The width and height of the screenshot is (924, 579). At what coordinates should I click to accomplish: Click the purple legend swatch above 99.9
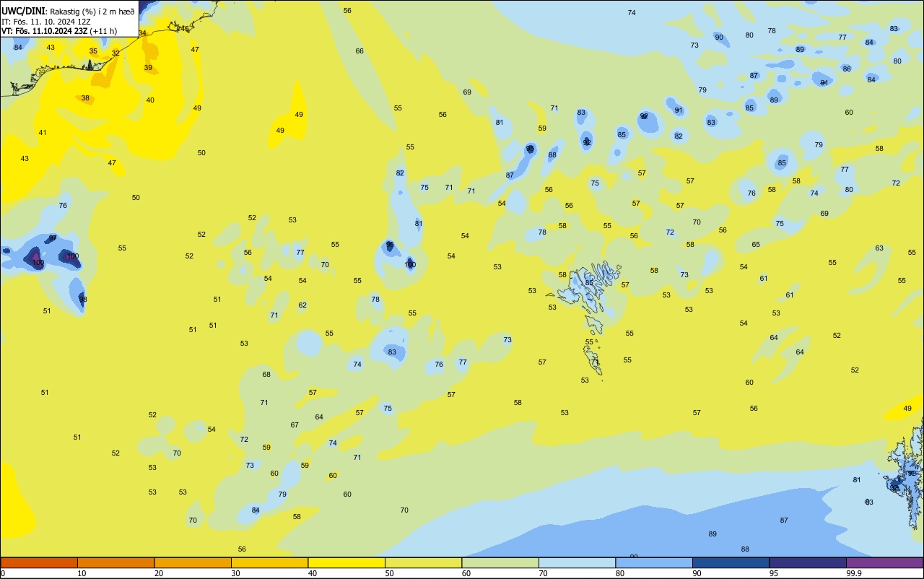click(884, 562)
